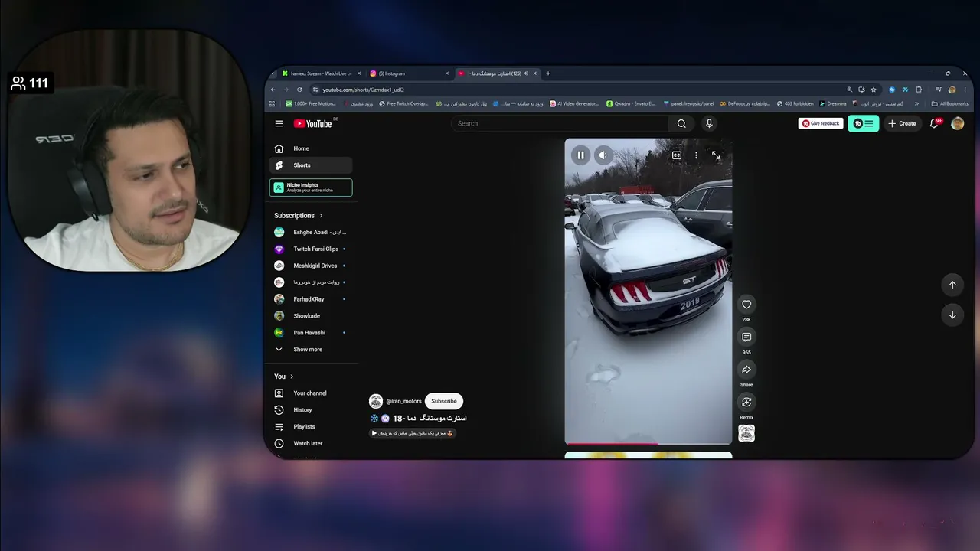Expand subscriptions with Show more
The image size is (980, 551).
pos(311,350)
